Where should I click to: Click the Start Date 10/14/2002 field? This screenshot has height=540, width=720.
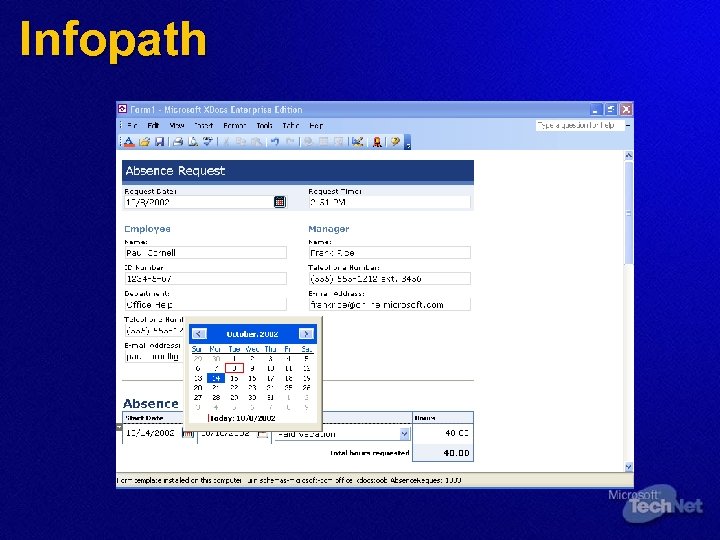tap(153, 433)
